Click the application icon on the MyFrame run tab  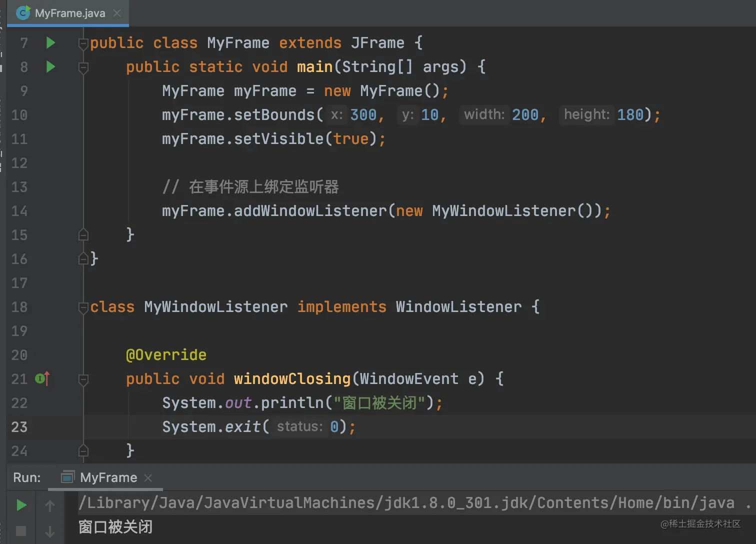click(x=67, y=477)
